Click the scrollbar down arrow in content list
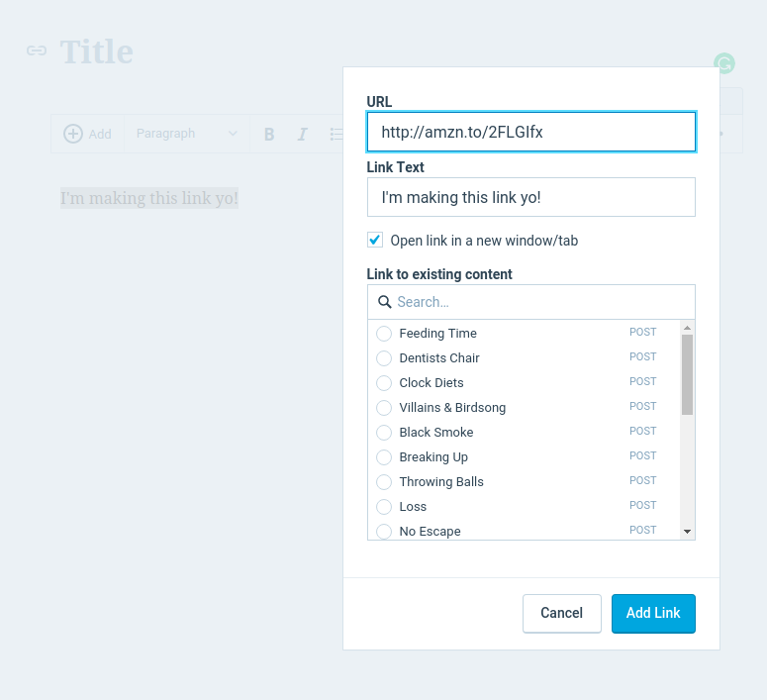767x700 pixels. pyautogui.click(x=687, y=532)
